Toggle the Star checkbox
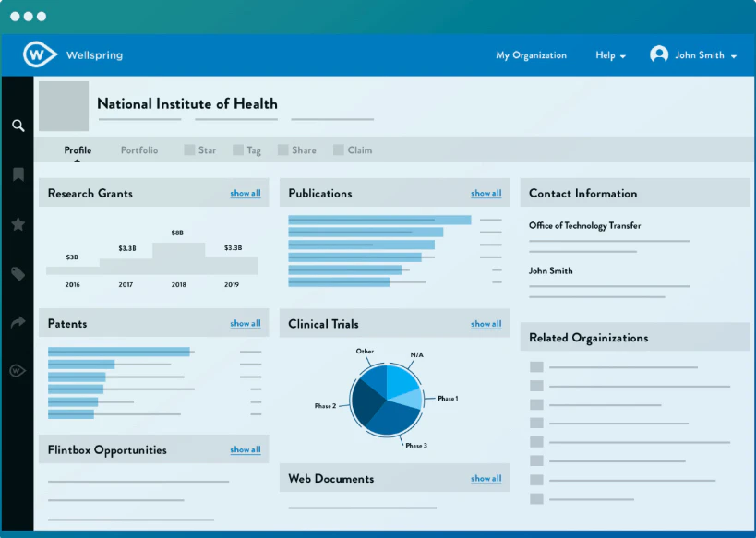 tap(189, 150)
